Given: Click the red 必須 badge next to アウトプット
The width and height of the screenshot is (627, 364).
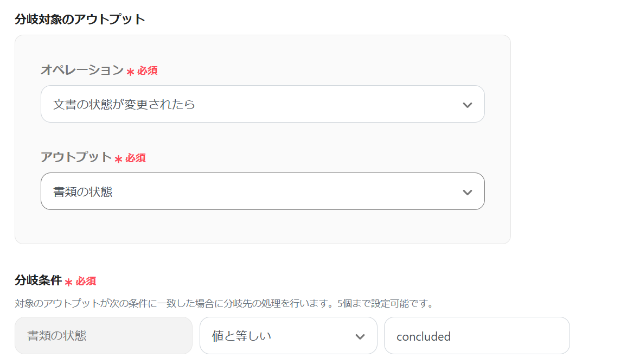Looking at the screenshot, I should [x=136, y=158].
